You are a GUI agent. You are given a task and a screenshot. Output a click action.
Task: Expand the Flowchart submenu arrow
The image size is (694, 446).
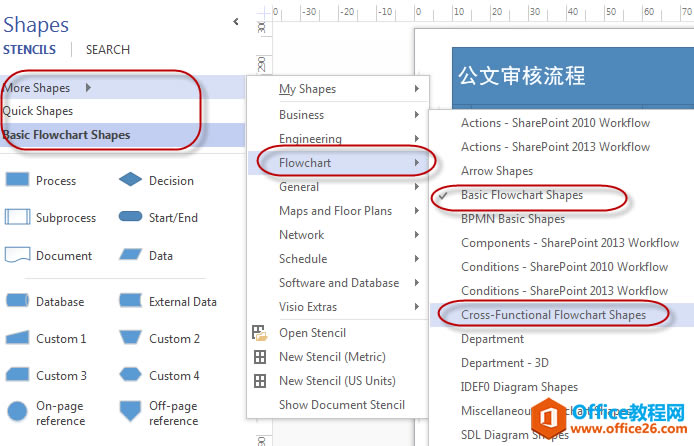click(416, 162)
